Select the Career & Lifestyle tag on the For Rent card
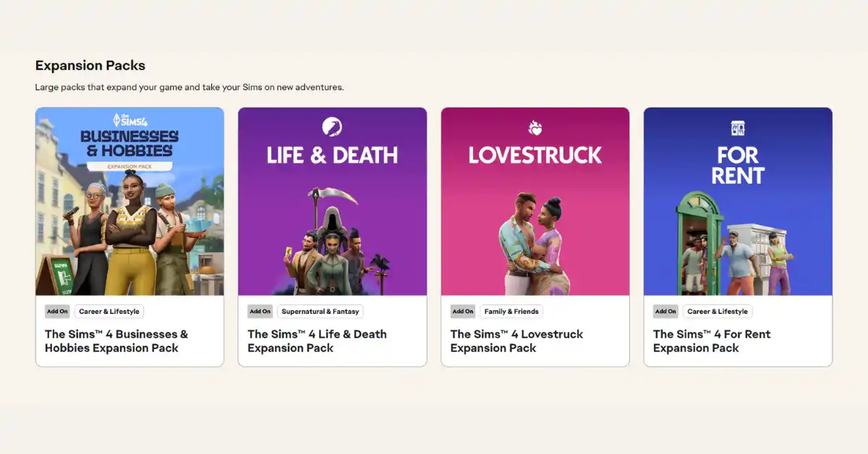The width and height of the screenshot is (868, 454). point(718,311)
